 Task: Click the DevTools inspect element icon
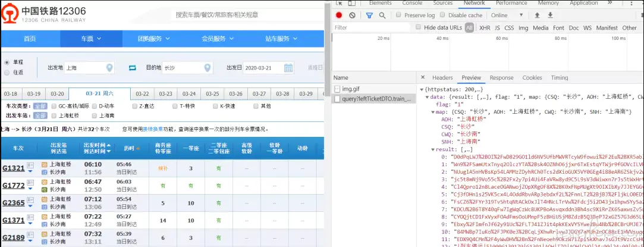(x=340, y=4)
